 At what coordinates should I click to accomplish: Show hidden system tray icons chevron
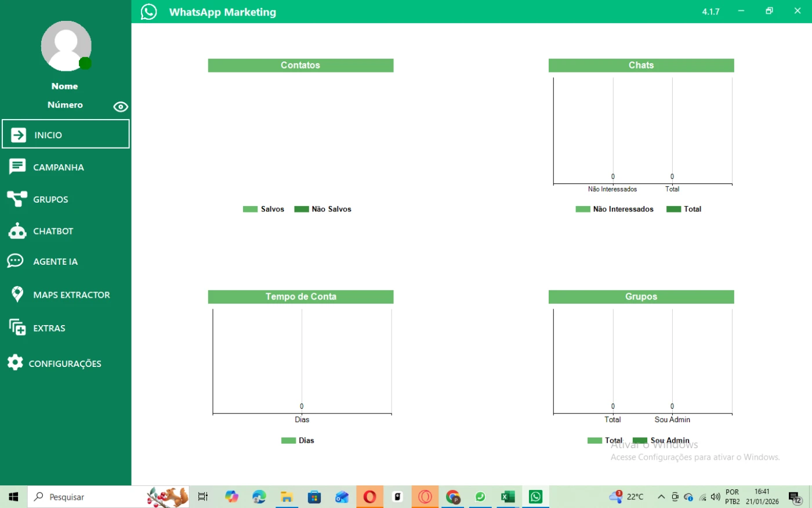click(661, 497)
